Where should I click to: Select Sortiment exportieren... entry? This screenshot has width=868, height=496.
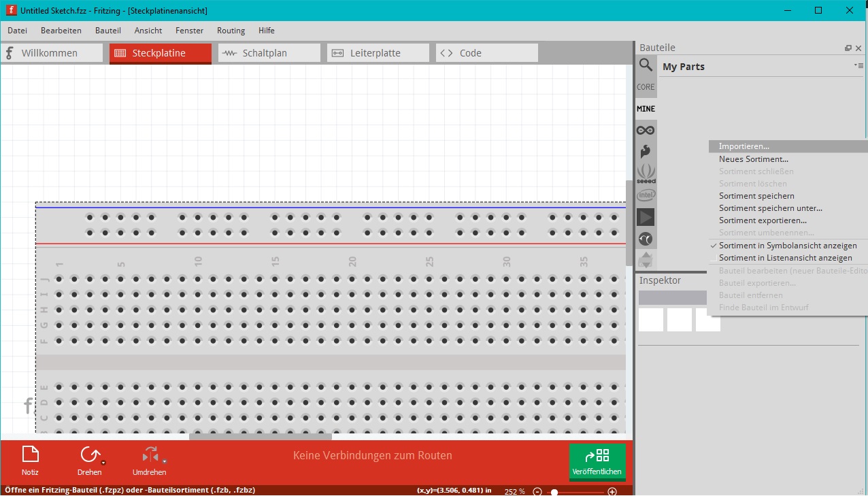tap(788, 220)
